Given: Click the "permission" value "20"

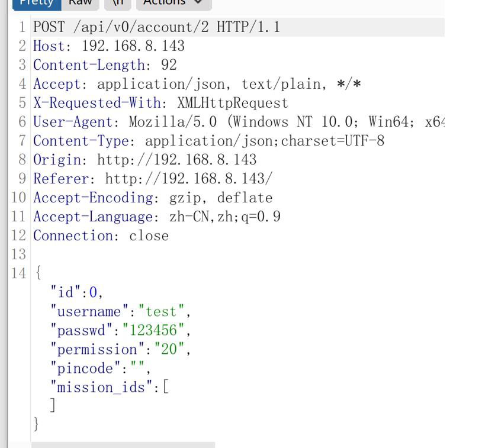Looking at the screenshot, I should (x=169, y=349).
